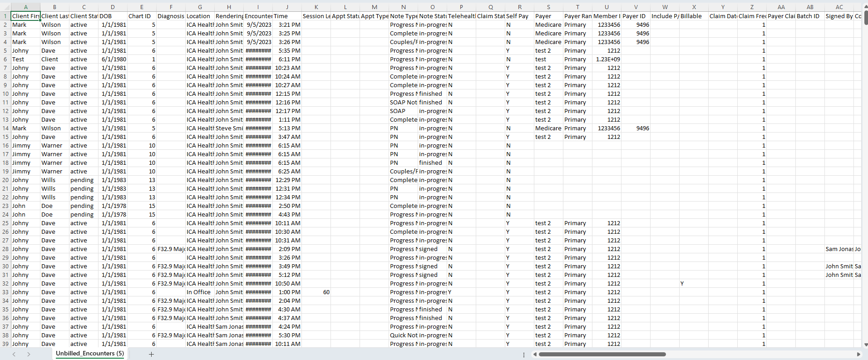Click the add new sheet plus icon
The image size is (868, 360).
pyautogui.click(x=151, y=354)
